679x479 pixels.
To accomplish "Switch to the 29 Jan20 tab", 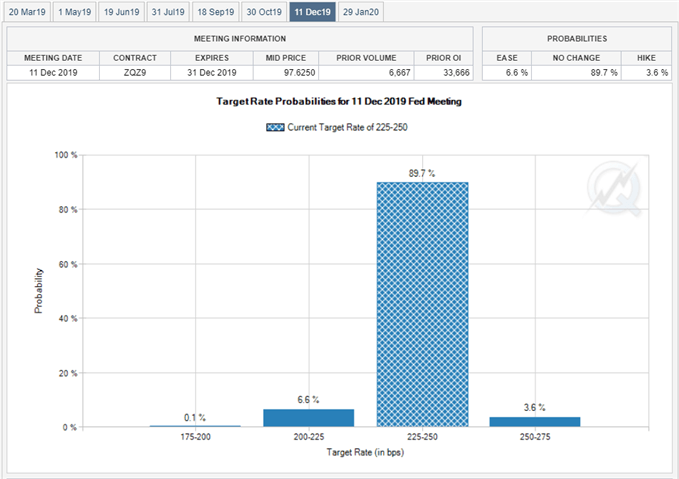I will pyautogui.click(x=361, y=12).
